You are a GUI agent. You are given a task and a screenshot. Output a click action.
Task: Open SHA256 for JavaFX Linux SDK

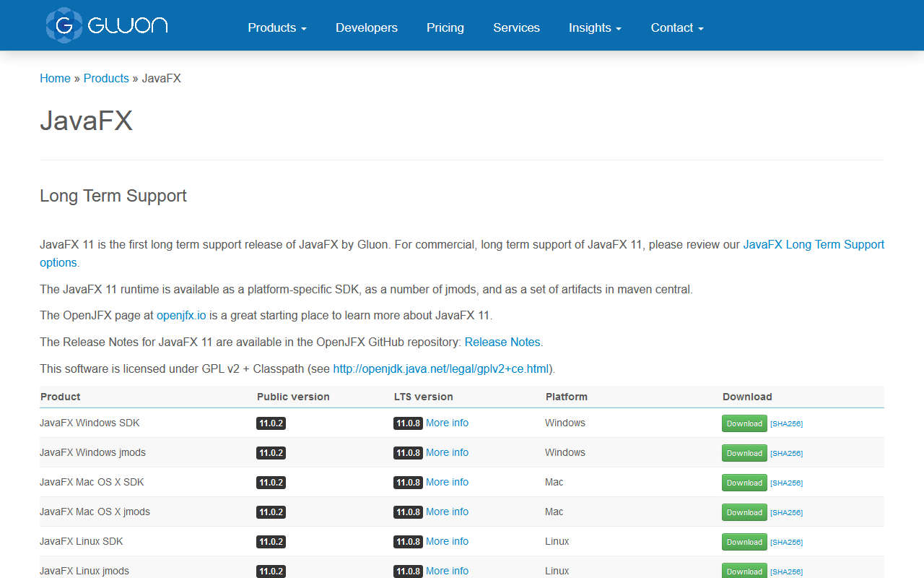[x=786, y=542]
